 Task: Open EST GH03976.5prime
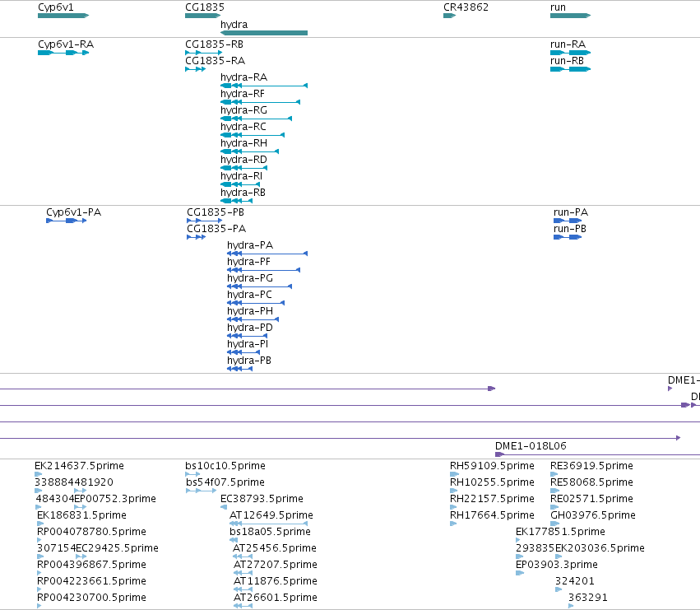point(593,515)
